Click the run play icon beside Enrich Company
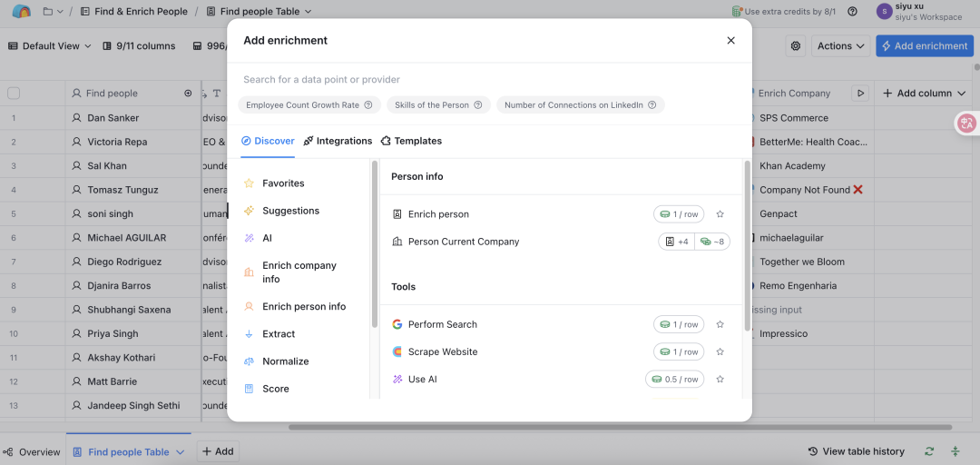 [861, 94]
